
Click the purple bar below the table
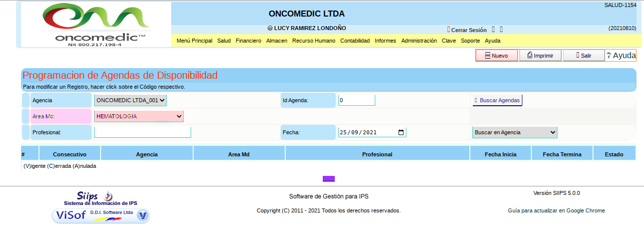329,179
